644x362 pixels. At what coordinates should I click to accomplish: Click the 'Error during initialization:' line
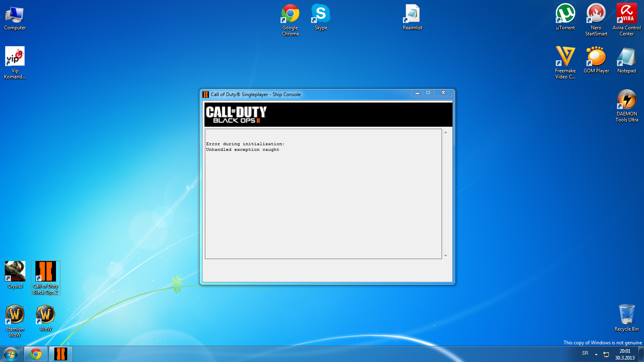(245, 144)
